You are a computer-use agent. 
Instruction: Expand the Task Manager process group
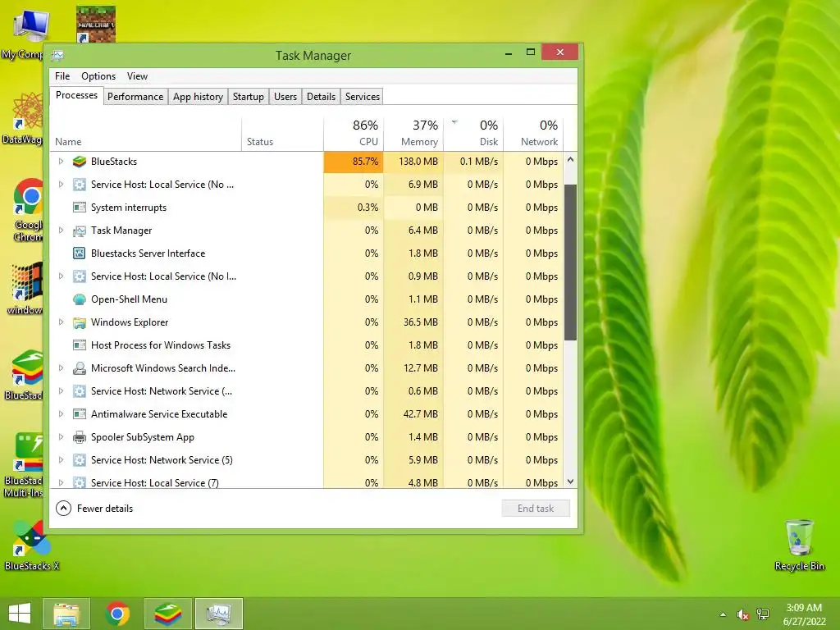(61, 231)
